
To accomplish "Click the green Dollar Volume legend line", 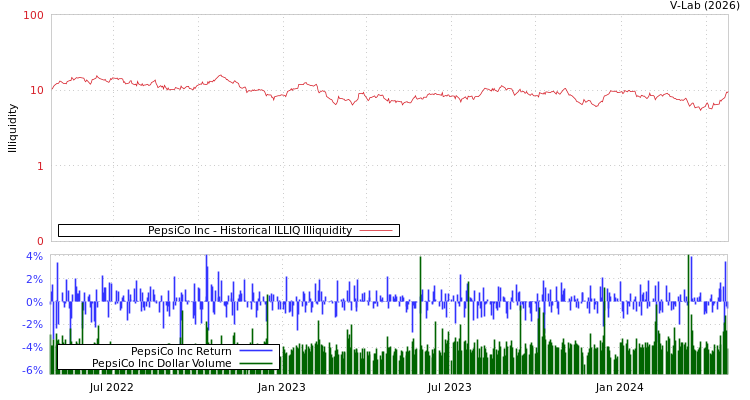I will [256, 363].
